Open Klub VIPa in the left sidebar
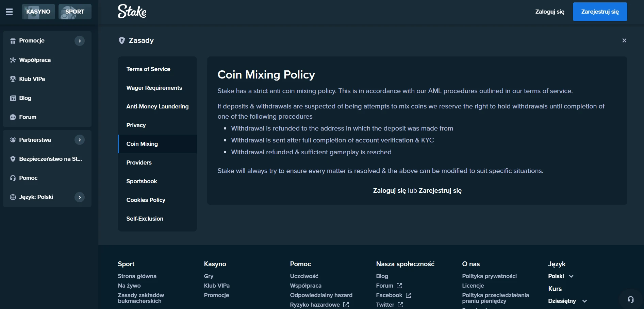This screenshot has width=644, height=309. coord(47,79)
